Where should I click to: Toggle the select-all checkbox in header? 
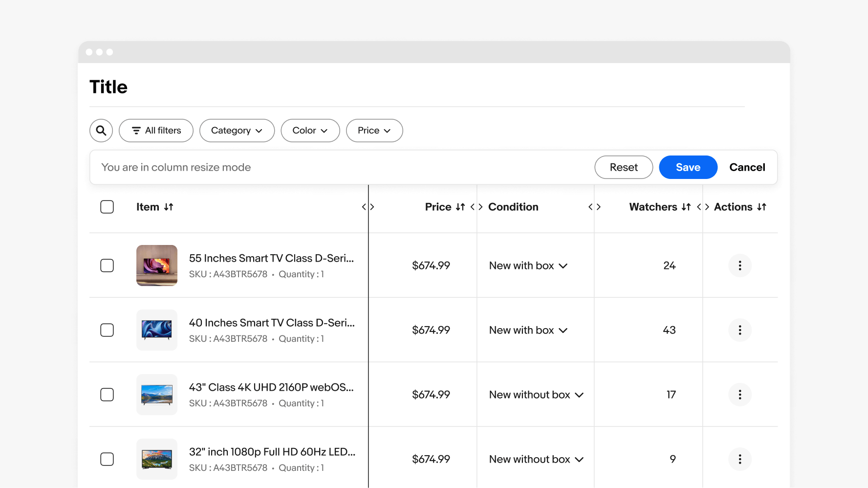[x=107, y=207]
